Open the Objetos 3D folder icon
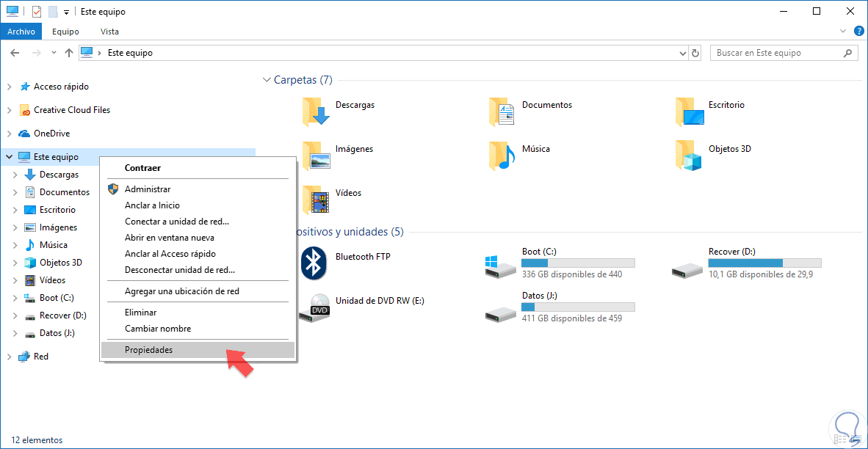 coord(690,156)
